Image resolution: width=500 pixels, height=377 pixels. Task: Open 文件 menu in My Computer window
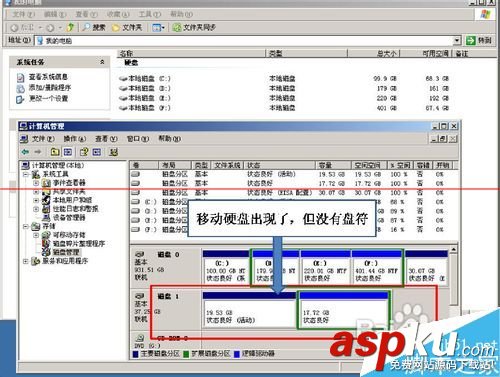pos(23,14)
